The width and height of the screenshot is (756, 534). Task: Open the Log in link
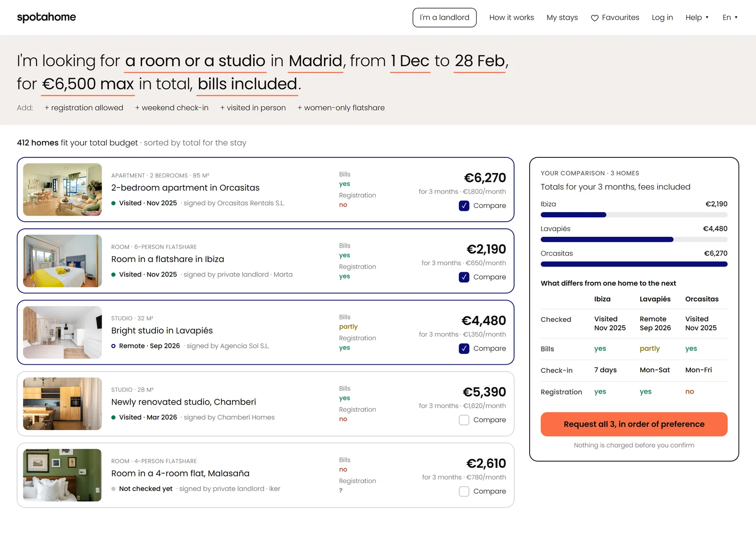pyautogui.click(x=662, y=17)
